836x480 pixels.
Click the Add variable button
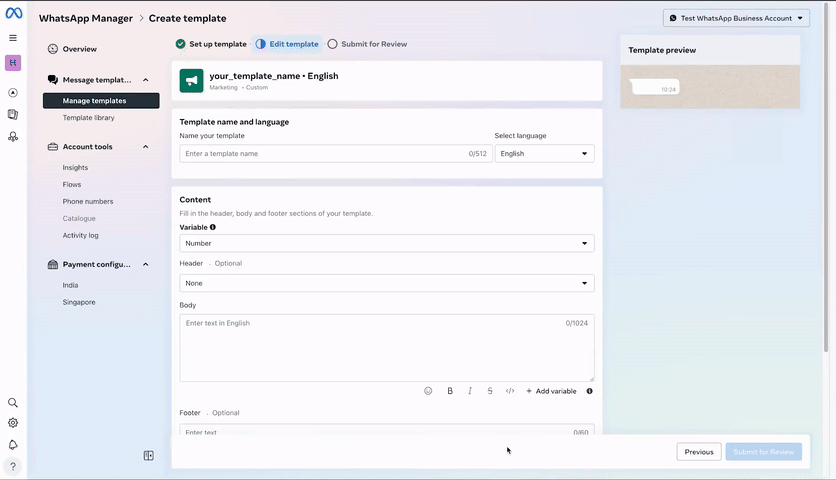click(551, 391)
